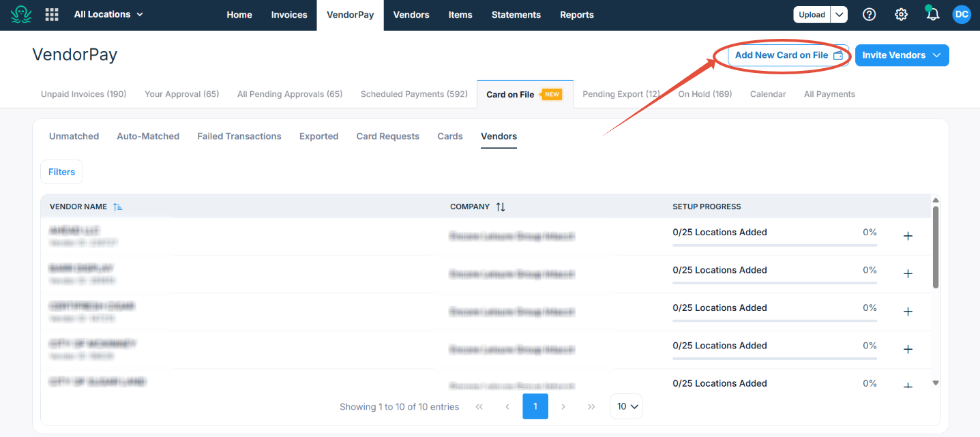Select the Card Requests sub-tab
Viewport: 980px width, 437px height.
tap(388, 136)
